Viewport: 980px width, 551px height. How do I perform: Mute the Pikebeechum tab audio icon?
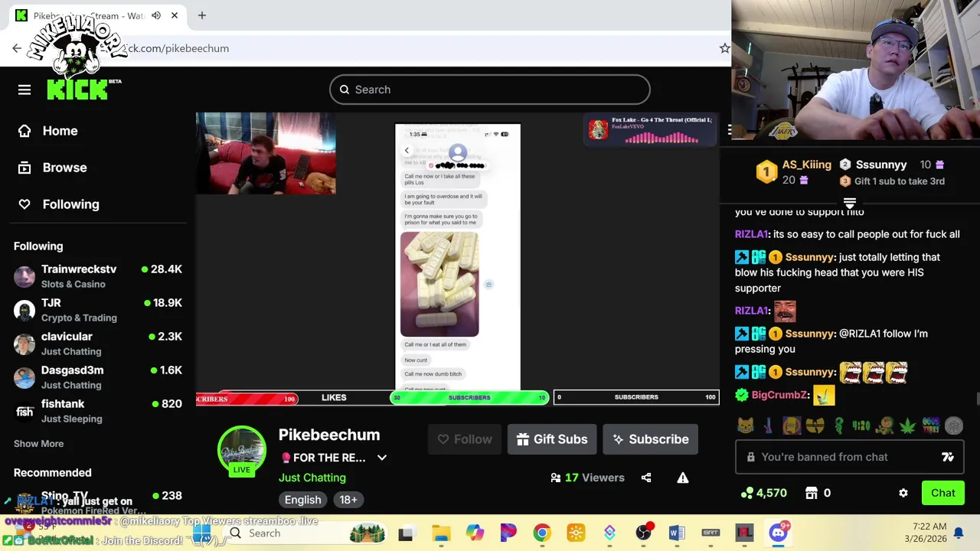click(156, 15)
